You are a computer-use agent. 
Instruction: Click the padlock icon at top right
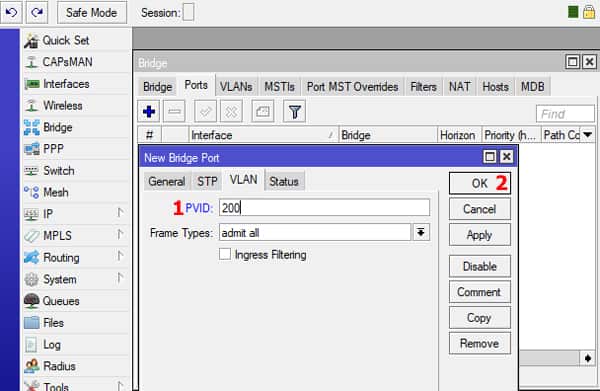click(x=589, y=11)
